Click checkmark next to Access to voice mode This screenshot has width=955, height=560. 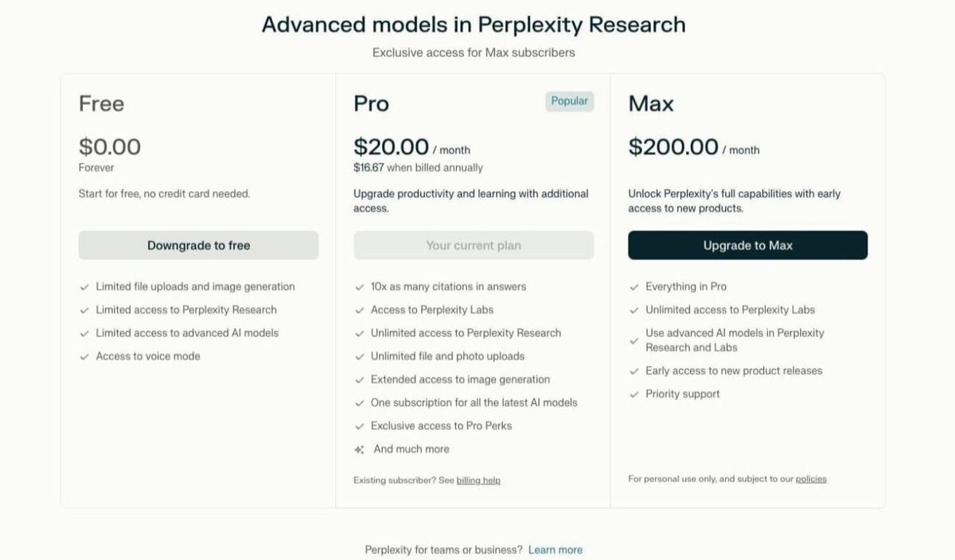tap(84, 357)
